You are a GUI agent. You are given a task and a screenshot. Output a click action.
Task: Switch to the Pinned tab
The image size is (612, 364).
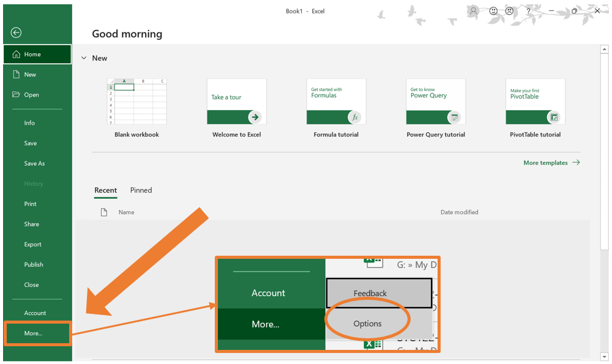pyautogui.click(x=141, y=190)
